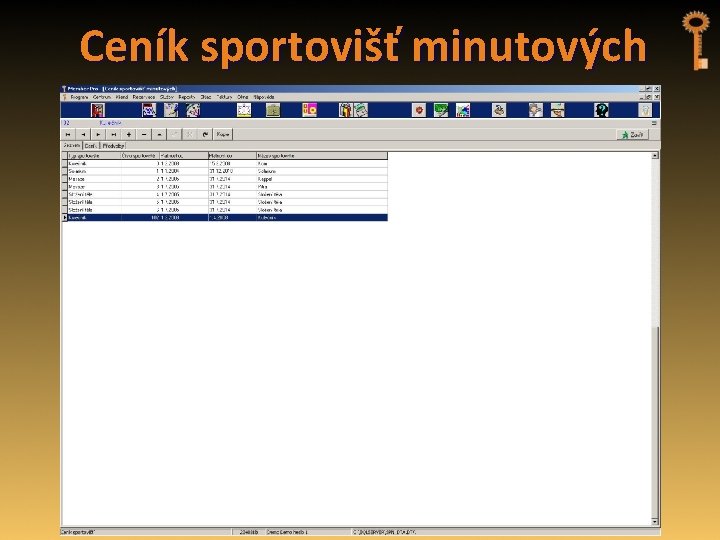This screenshot has height=540, width=720.
Task: Click the Zavřít button
Action: [x=632, y=135]
